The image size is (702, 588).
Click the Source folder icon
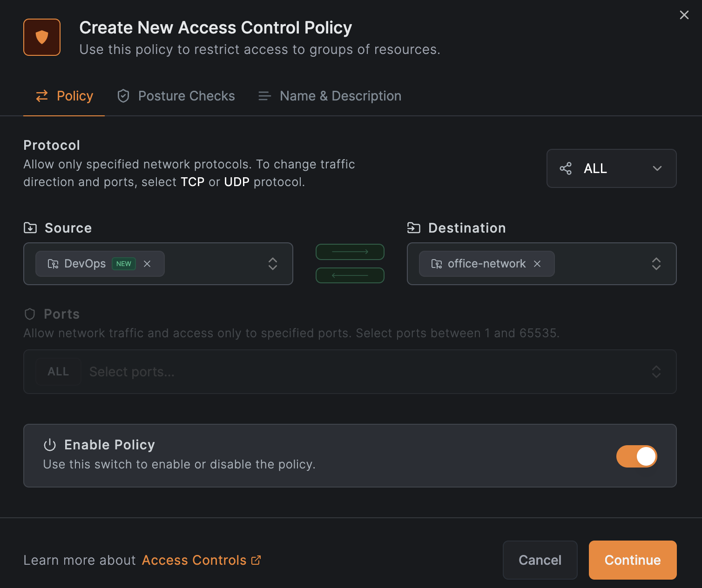(30, 228)
